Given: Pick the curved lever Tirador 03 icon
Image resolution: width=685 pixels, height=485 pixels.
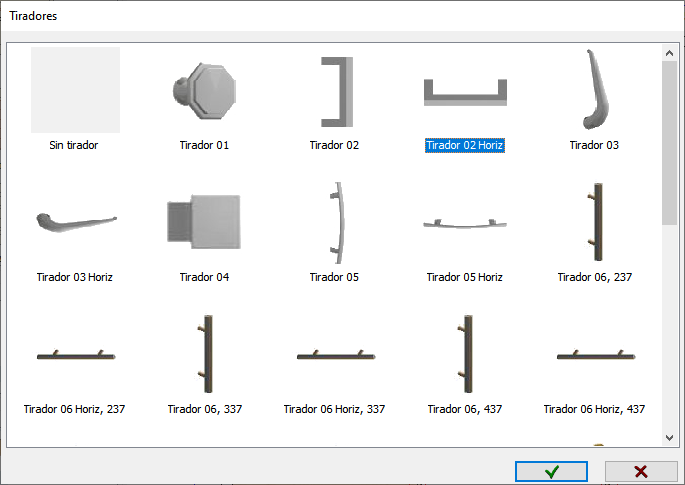Looking at the screenshot, I should 596,90.
